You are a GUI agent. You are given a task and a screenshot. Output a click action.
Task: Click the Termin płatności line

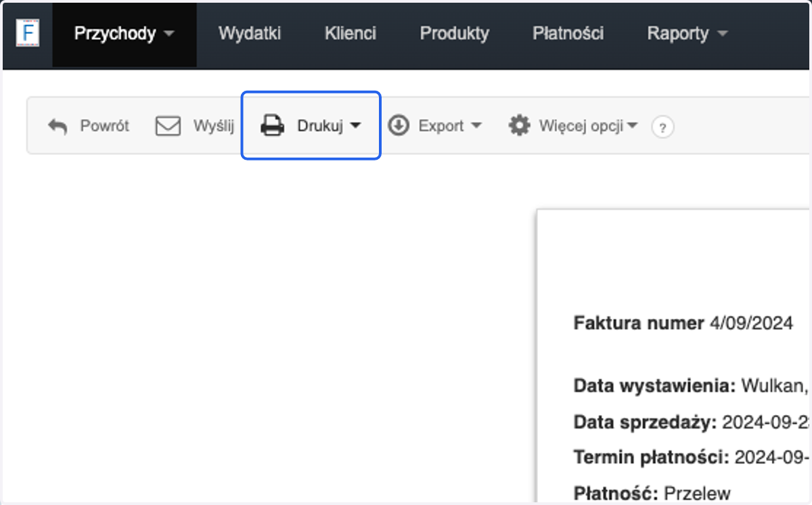(x=691, y=458)
